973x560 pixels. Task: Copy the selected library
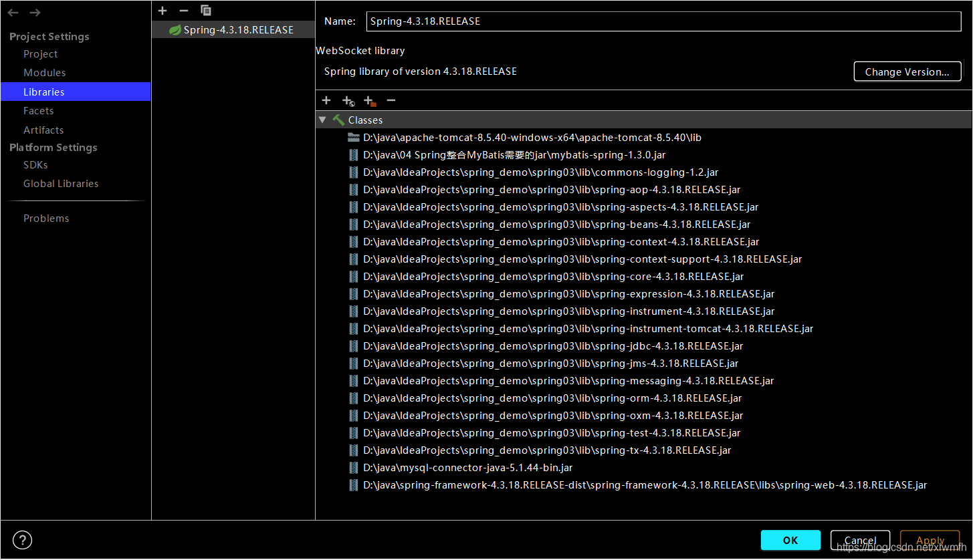click(206, 10)
